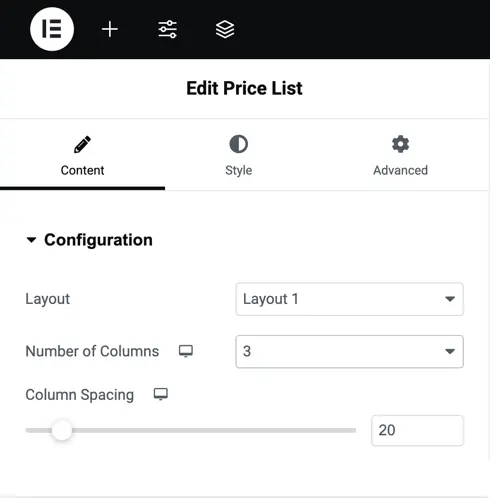The height and width of the screenshot is (498, 490).
Task: Click the Elementor logo icon
Action: tap(52, 29)
